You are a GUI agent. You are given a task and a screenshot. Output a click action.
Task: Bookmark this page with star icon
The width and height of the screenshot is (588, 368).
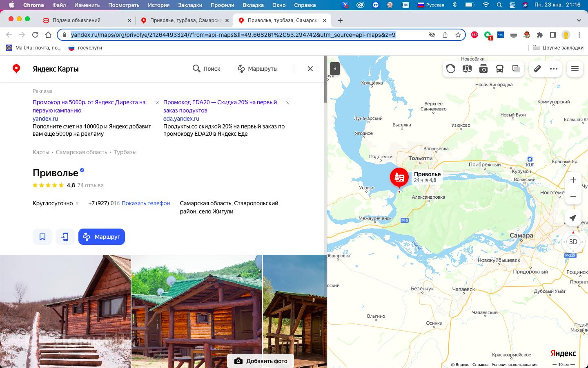(458, 35)
